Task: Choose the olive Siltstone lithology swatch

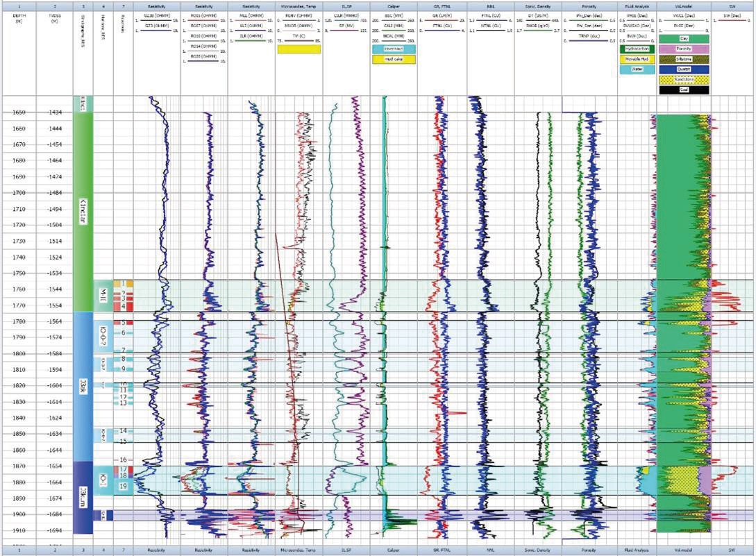Action: pyautogui.click(x=683, y=59)
